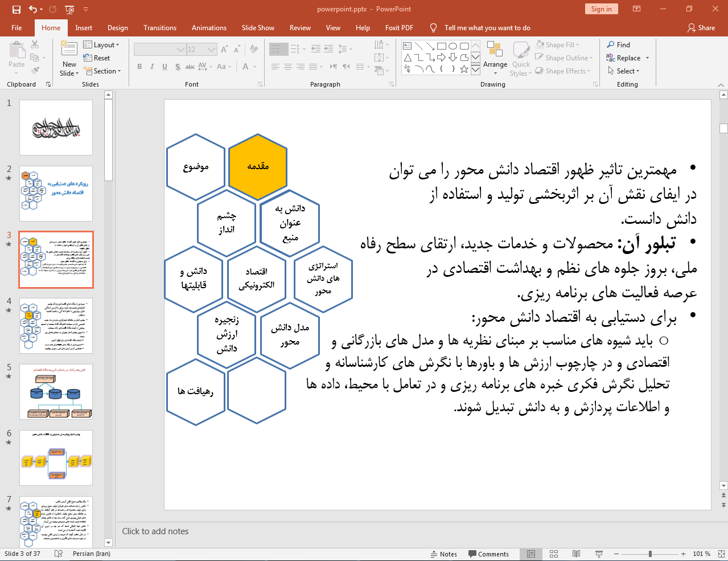Viewport: 728px width, 561px height.
Task: Toggle the Comments pane
Action: click(x=488, y=554)
